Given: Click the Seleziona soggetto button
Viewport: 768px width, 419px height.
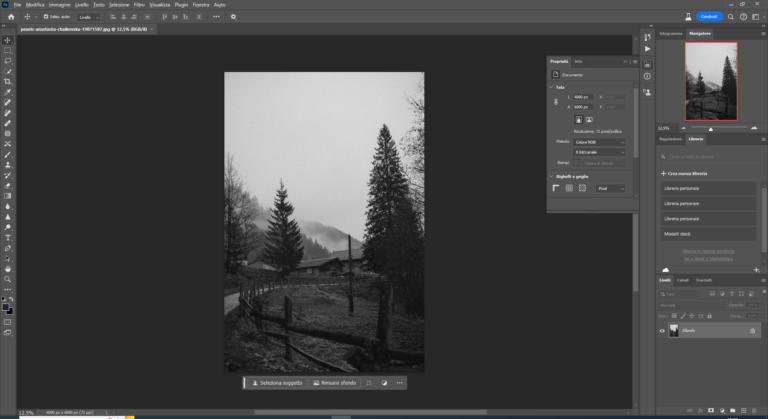Looking at the screenshot, I should [x=277, y=382].
